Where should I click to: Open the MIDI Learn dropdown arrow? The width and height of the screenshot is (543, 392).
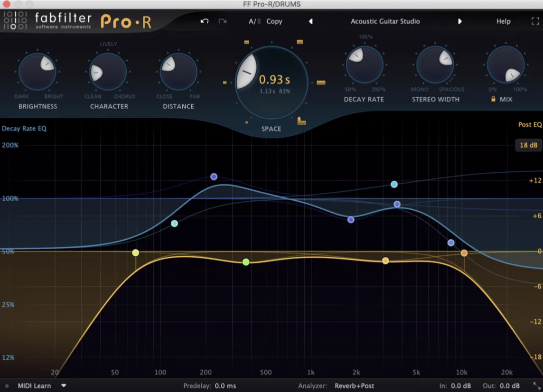[x=64, y=385]
